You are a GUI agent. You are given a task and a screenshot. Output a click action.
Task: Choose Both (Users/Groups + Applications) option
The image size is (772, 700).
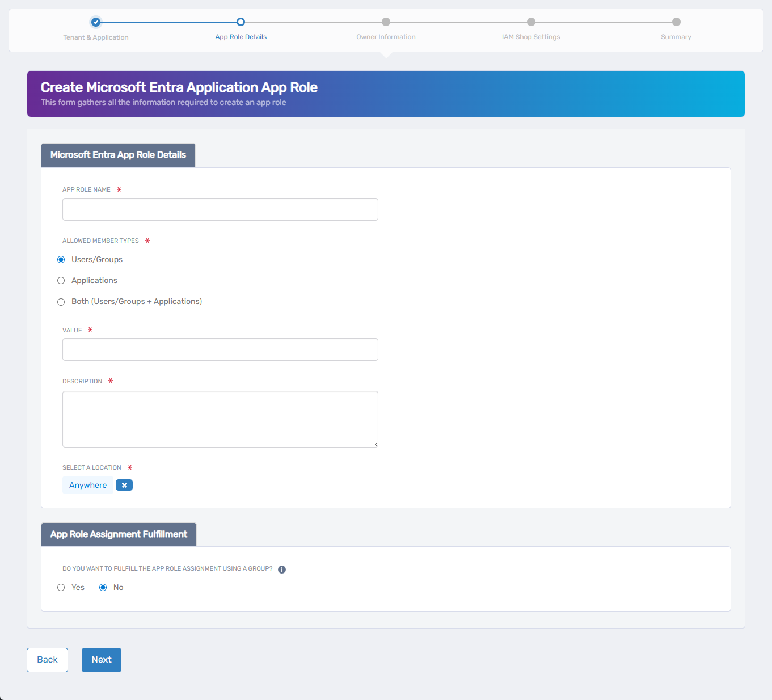61,302
